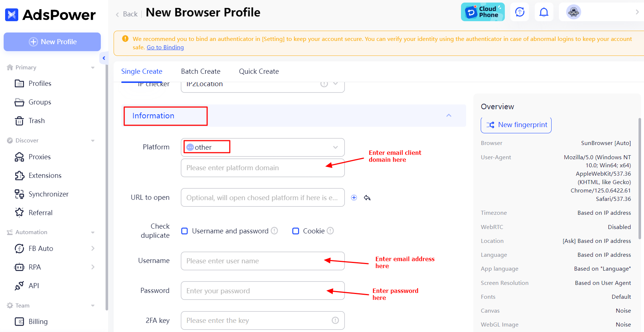The width and height of the screenshot is (644, 332).
Task: Collapse the Discover sidebar group
Action: 93,141
